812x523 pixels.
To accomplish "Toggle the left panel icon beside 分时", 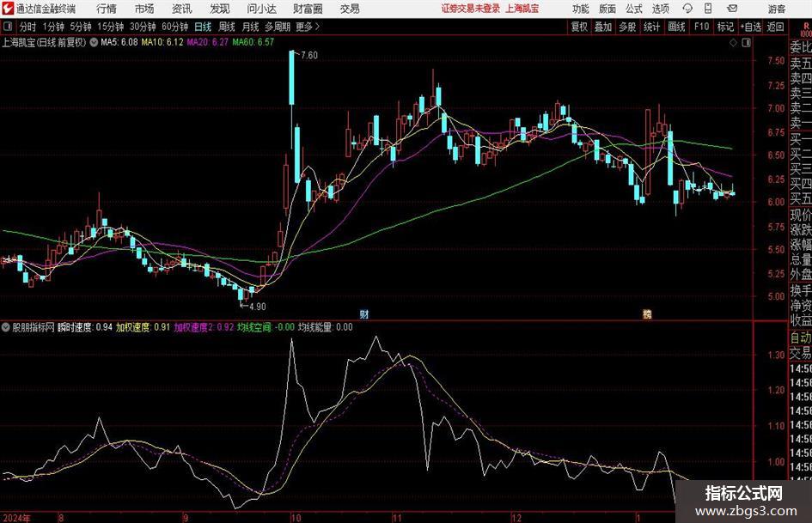I will click(x=7, y=27).
